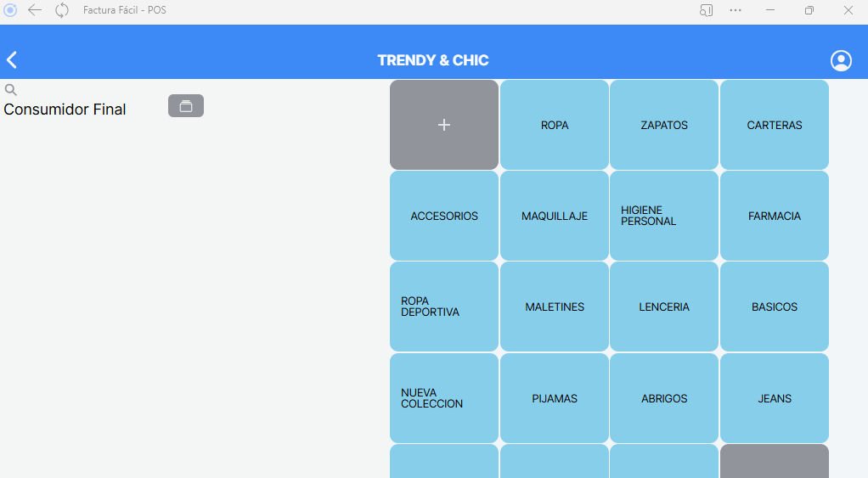Click the gray box icon beside Consumidor Final
This screenshot has width=868, height=478.
(186, 106)
